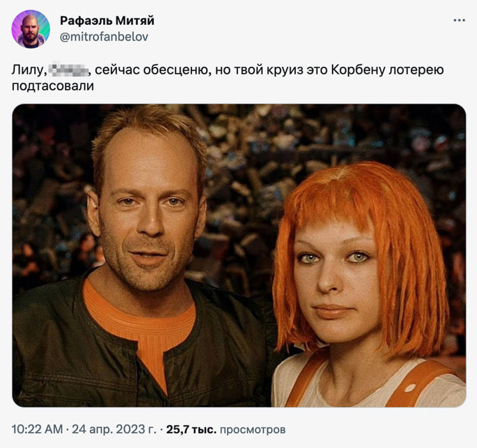Open the attached photo in viewer
The image size is (477, 448).
(239, 255)
